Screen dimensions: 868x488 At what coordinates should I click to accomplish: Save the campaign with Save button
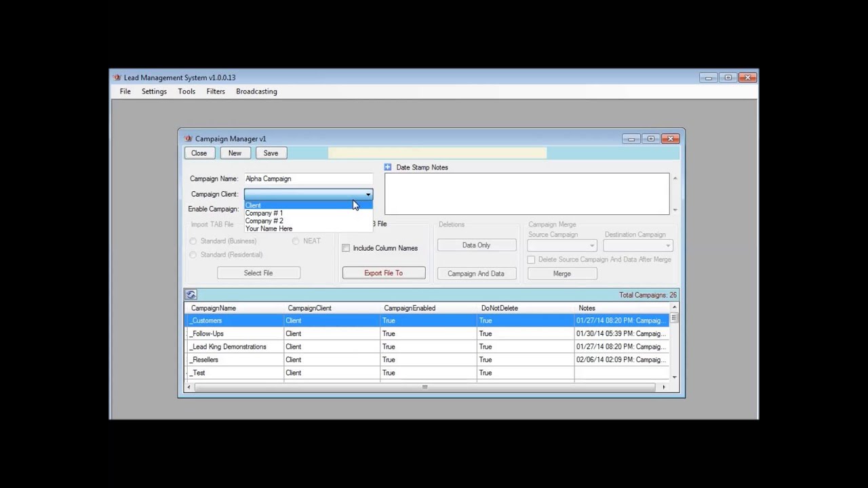pyautogui.click(x=271, y=153)
